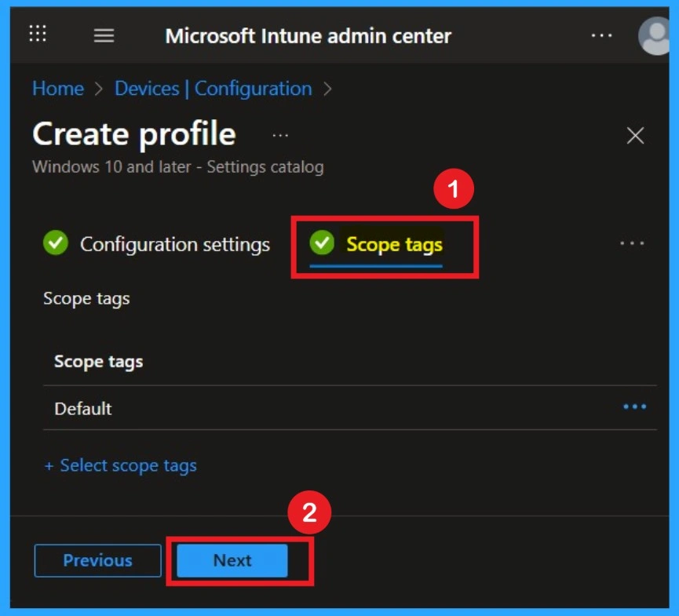This screenshot has height=616, width=679.
Task: Open the Default scope tag ellipsis menu
Action: [x=634, y=406]
